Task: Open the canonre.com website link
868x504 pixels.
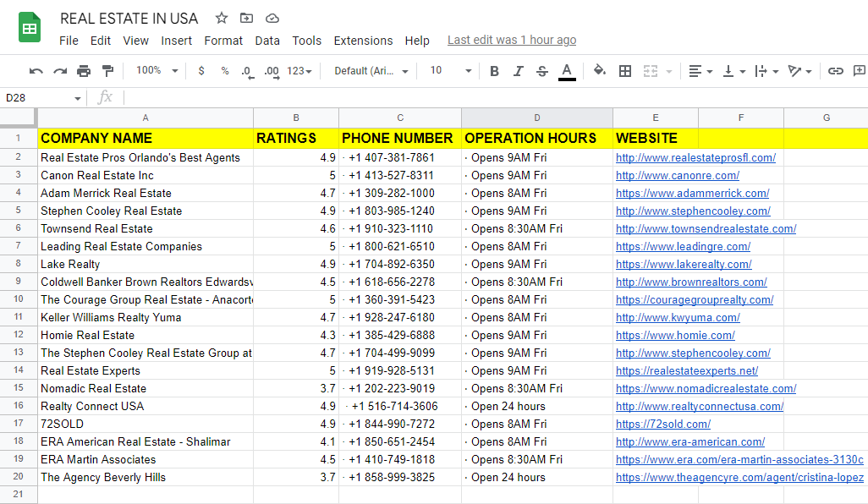Action: [x=678, y=175]
